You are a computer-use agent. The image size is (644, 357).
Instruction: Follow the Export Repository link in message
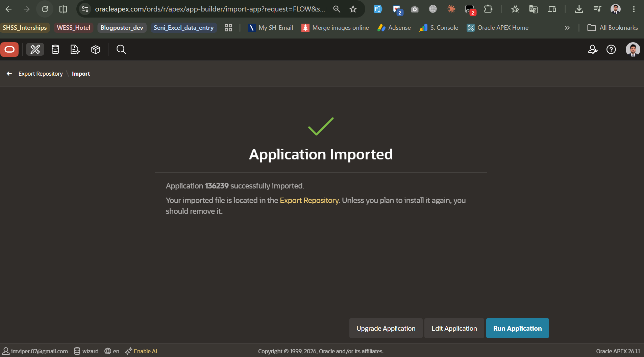tap(309, 200)
